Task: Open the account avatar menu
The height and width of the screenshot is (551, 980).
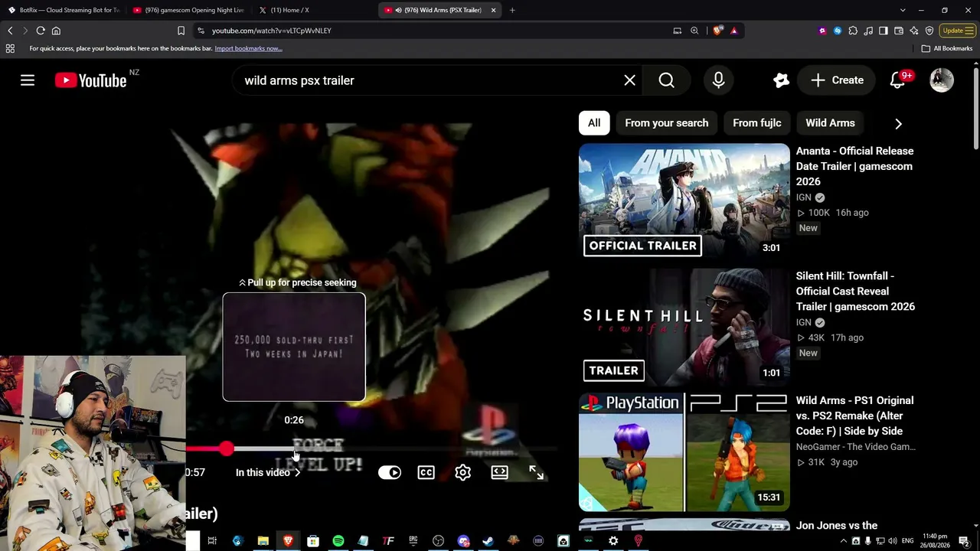Action: click(942, 80)
